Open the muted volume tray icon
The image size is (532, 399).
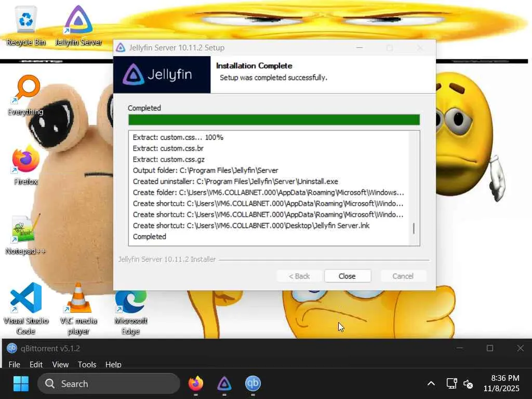468,384
